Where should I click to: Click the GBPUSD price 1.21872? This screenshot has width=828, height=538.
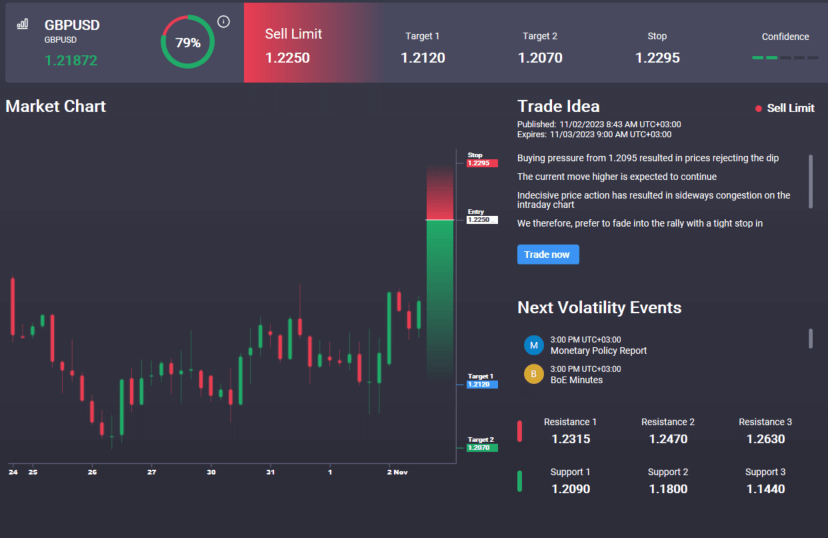click(71, 61)
